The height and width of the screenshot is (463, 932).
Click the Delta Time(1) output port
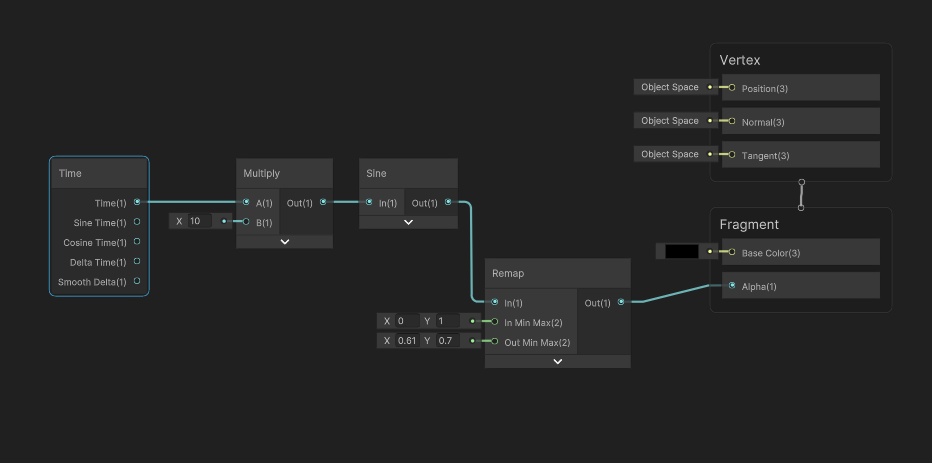(137, 261)
